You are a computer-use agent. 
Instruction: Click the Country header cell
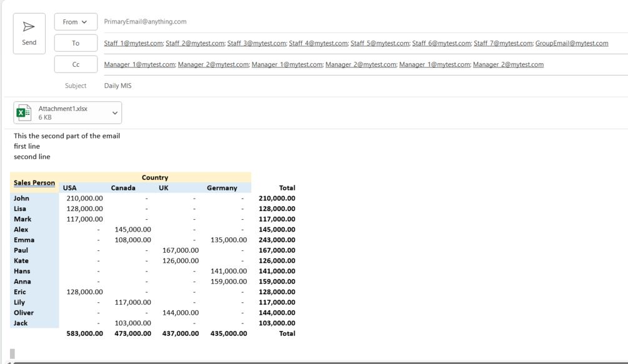(x=155, y=177)
